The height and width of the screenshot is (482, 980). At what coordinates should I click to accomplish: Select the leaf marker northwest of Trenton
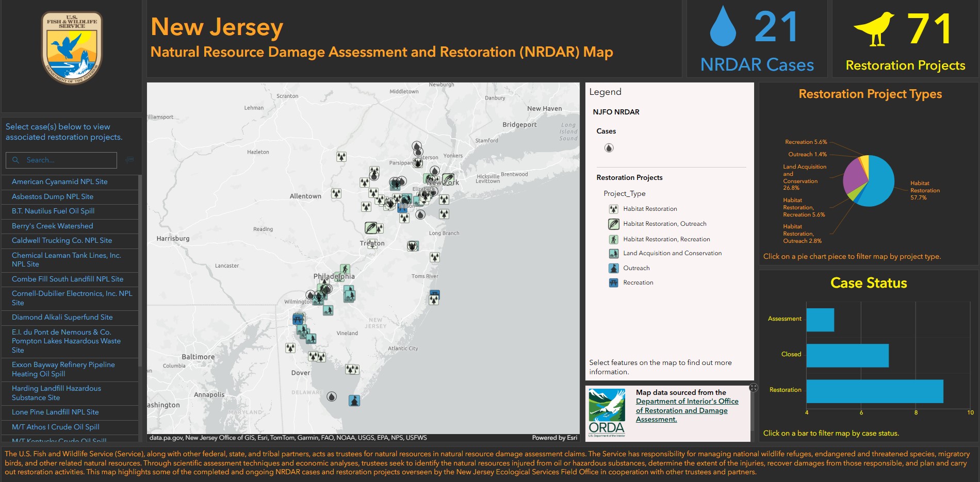tap(370, 227)
